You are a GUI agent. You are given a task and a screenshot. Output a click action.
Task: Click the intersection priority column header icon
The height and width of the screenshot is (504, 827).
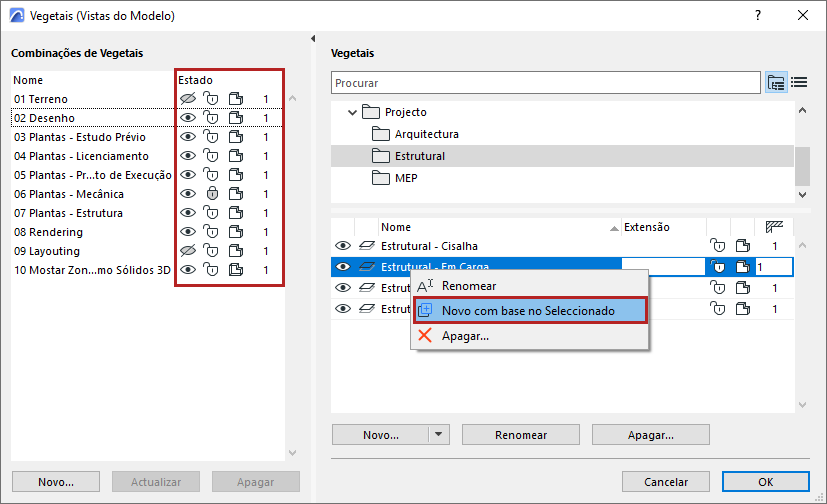[774, 227]
